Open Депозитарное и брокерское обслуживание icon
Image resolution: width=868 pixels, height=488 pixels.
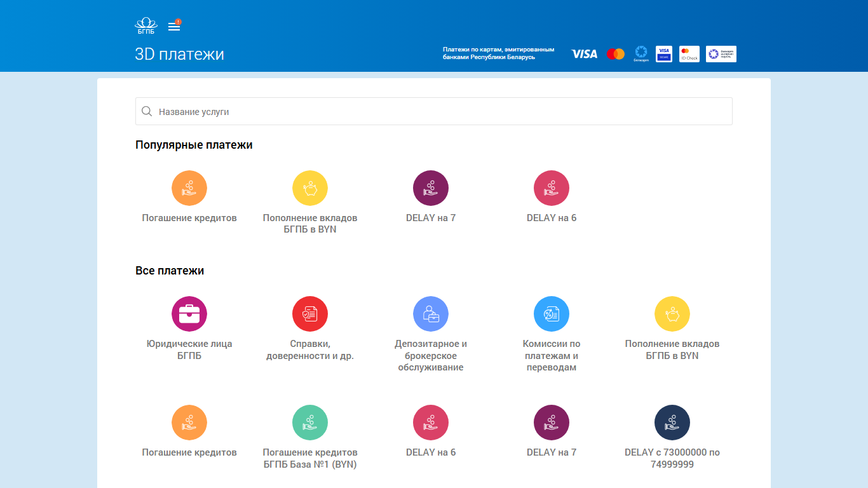click(431, 314)
